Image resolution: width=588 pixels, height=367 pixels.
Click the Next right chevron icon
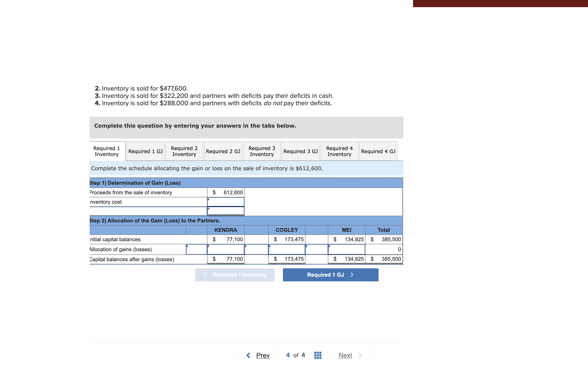(x=360, y=355)
